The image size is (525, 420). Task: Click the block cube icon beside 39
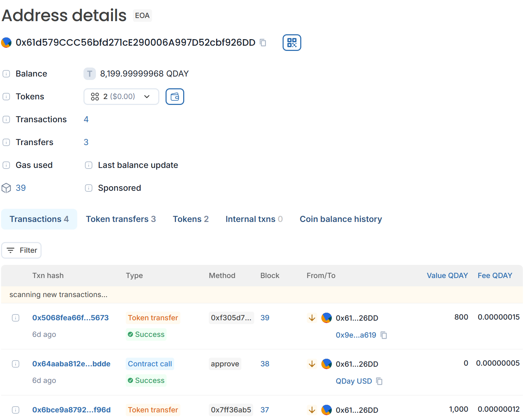[6, 188]
